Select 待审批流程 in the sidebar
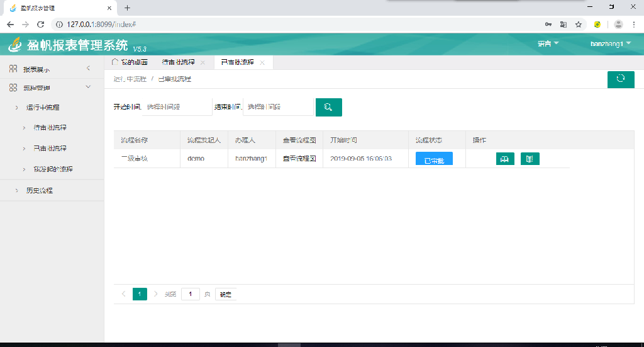 coord(50,128)
